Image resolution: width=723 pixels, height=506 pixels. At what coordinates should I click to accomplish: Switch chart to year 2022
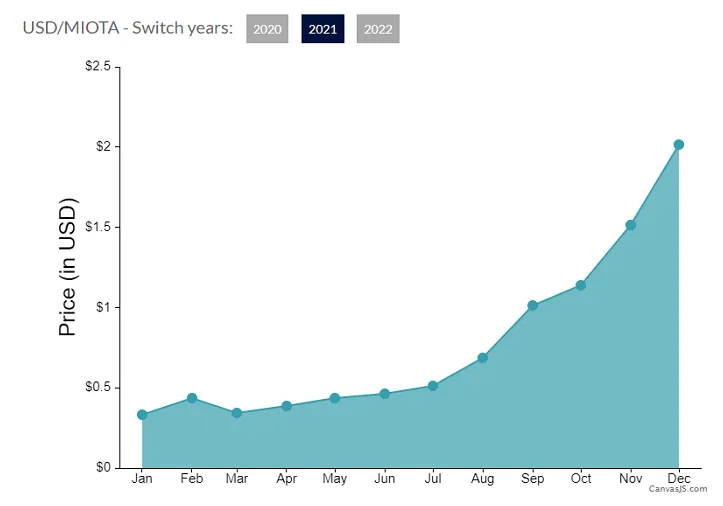pos(378,29)
